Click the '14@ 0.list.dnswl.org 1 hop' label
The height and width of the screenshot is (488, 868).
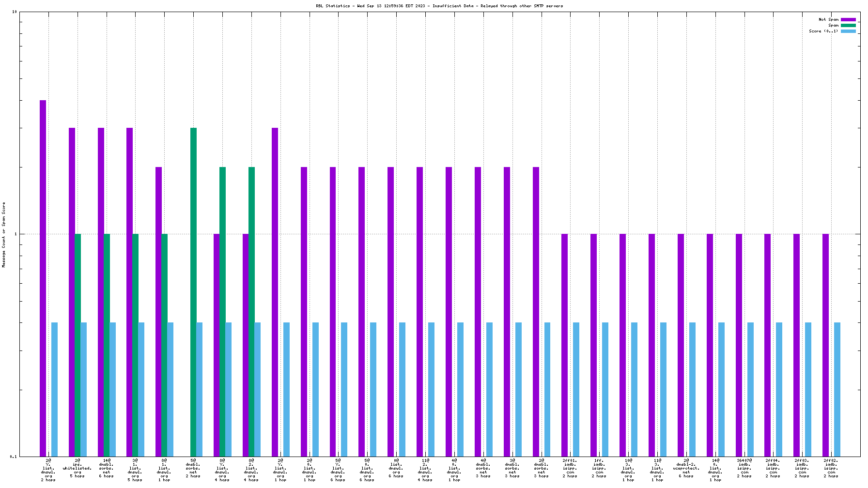point(715,470)
